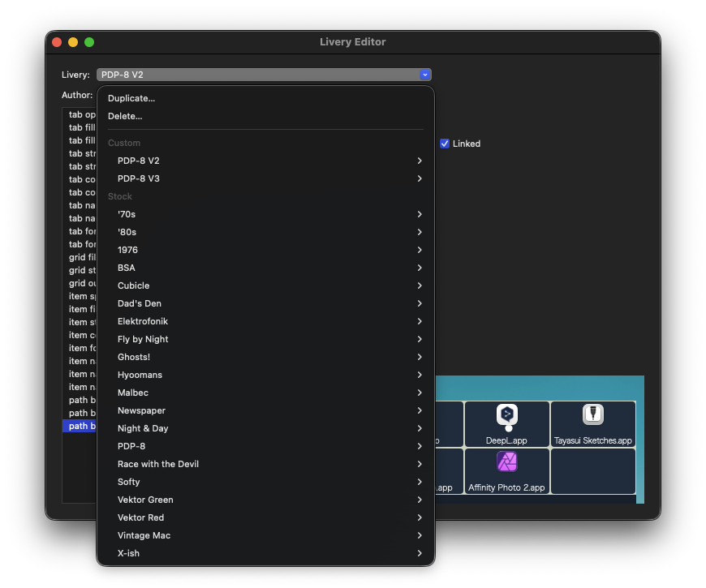Close the Livery Editor window
This screenshot has height=588, width=706.
tap(57, 42)
